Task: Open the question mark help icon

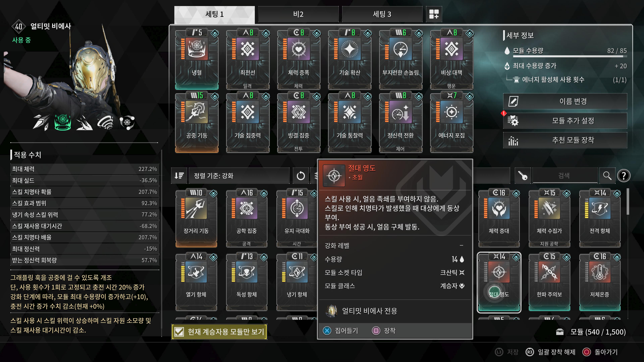Action: [x=624, y=176]
